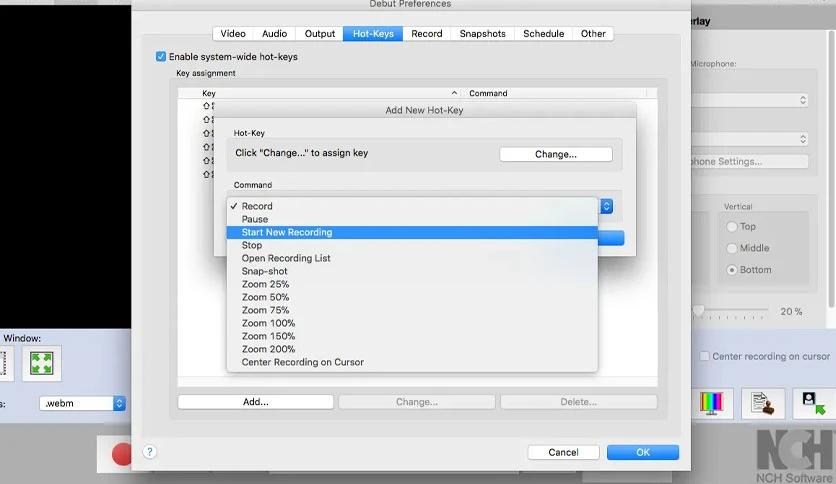The image size is (836, 484).
Task: Open the color adjustments icon in main window
Action: (711, 404)
